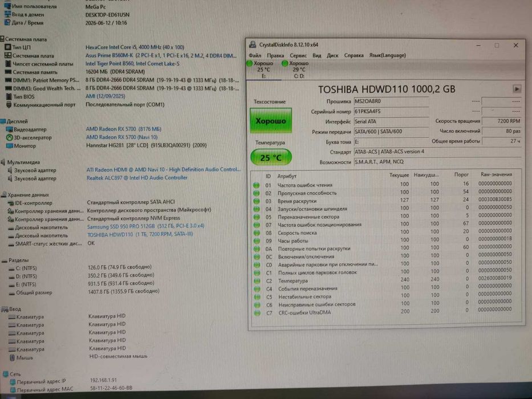The image size is (532, 399).
Task: Click the Монитор icon
Action: 9,146
